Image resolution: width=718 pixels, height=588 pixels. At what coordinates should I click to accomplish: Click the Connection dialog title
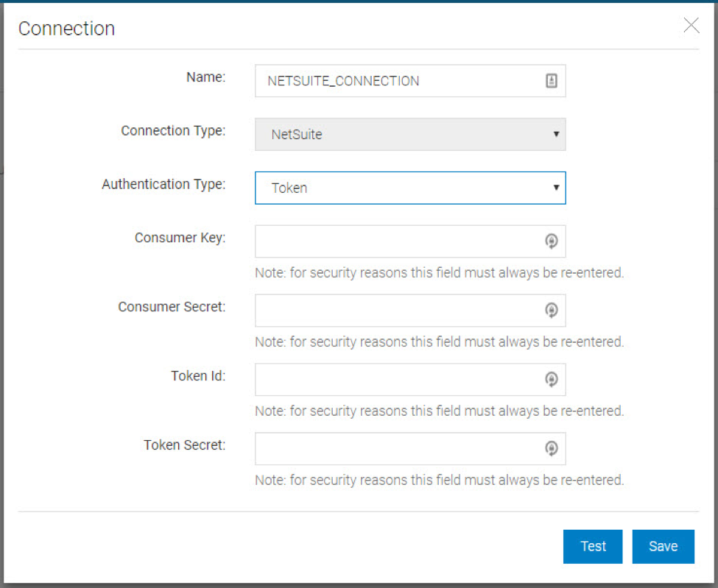(66, 29)
